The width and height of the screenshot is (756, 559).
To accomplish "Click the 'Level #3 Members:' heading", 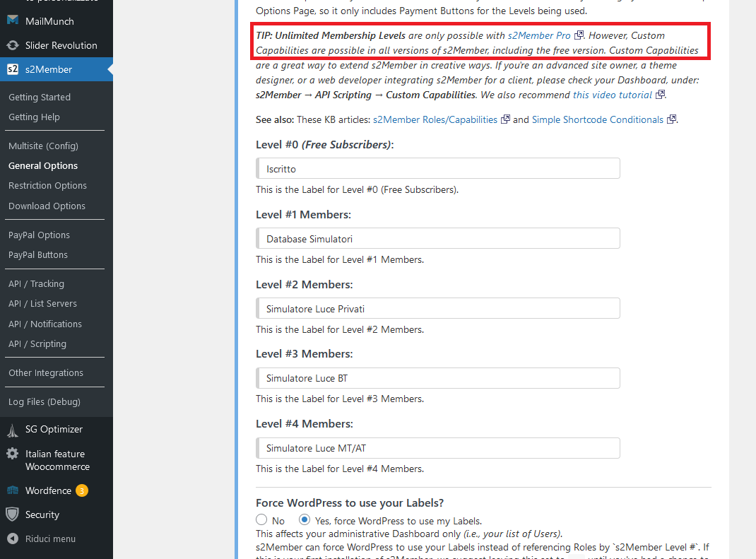I will pyautogui.click(x=305, y=354).
